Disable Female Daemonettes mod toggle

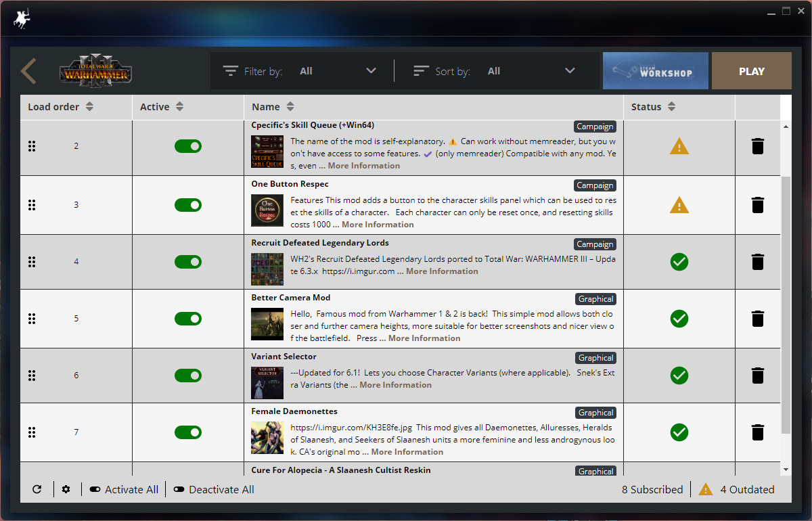[x=188, y=432]
